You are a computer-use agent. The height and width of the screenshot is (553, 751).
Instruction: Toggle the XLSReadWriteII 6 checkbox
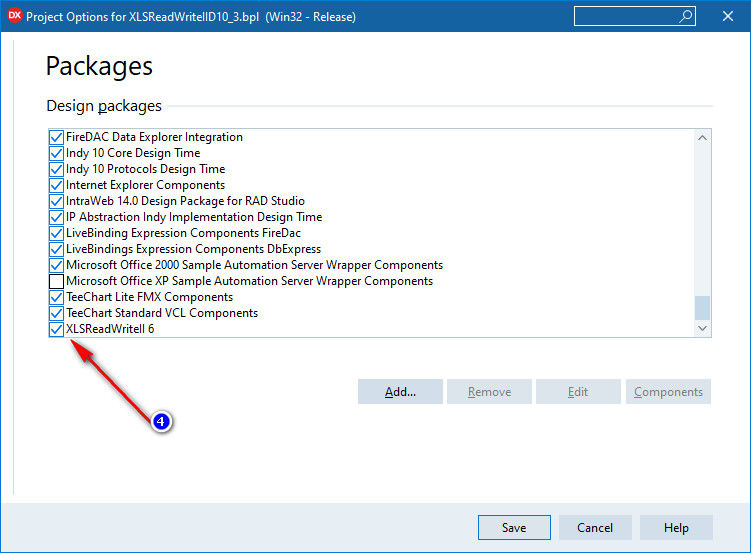coord(56,329)
